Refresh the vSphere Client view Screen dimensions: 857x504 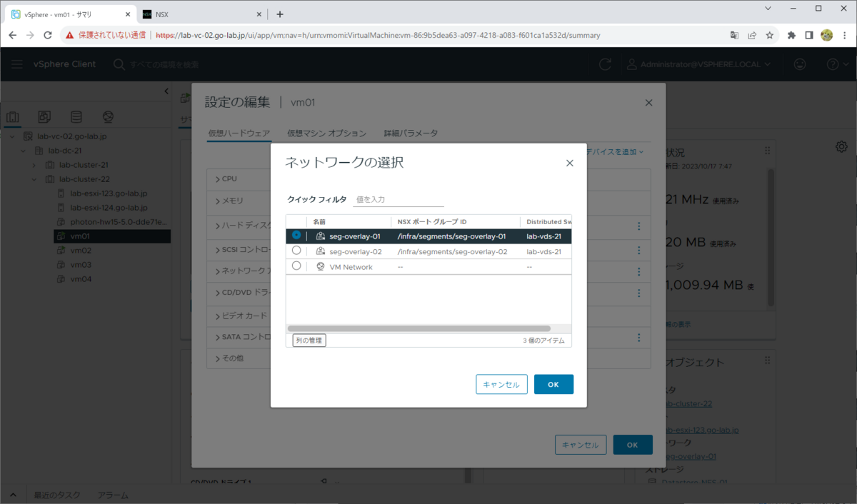point(605,64)
